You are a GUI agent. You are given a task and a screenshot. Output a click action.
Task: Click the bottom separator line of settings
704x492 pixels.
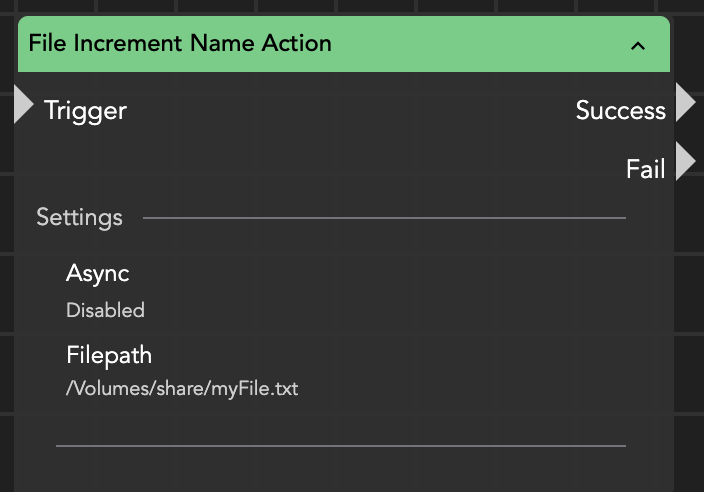pyautogui.click(x=340, y=445)
